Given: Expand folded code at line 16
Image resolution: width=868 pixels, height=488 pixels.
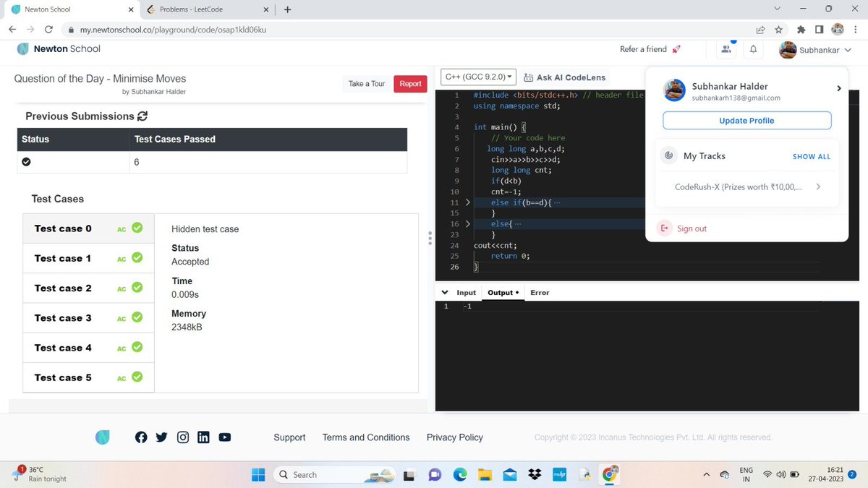Looking at the screenshot, I should pyautogui.click(x=467, y=224).
